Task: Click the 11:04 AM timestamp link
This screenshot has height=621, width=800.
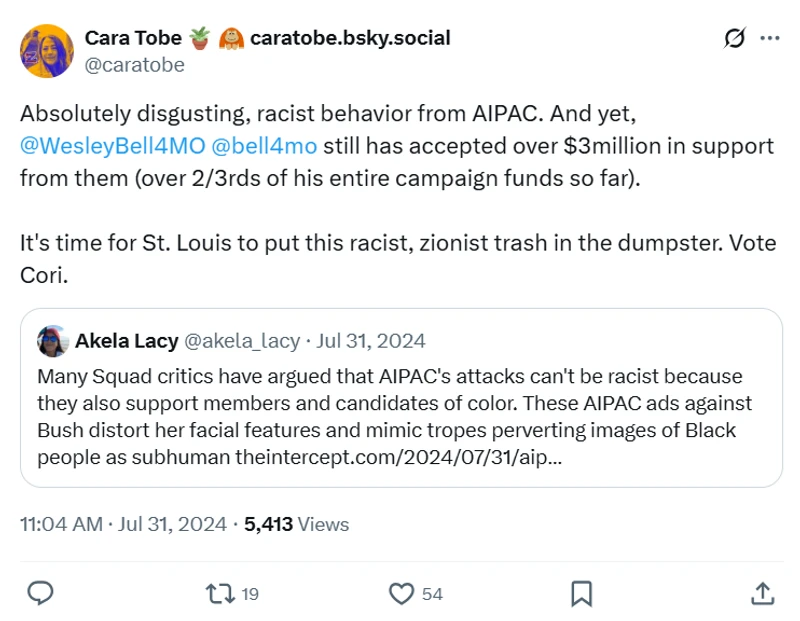Action: point(61,524)
